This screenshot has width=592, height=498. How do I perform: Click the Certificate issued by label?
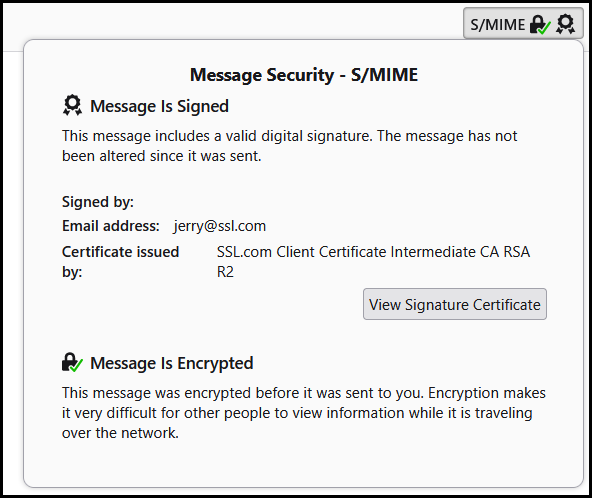tap(120, 262)
